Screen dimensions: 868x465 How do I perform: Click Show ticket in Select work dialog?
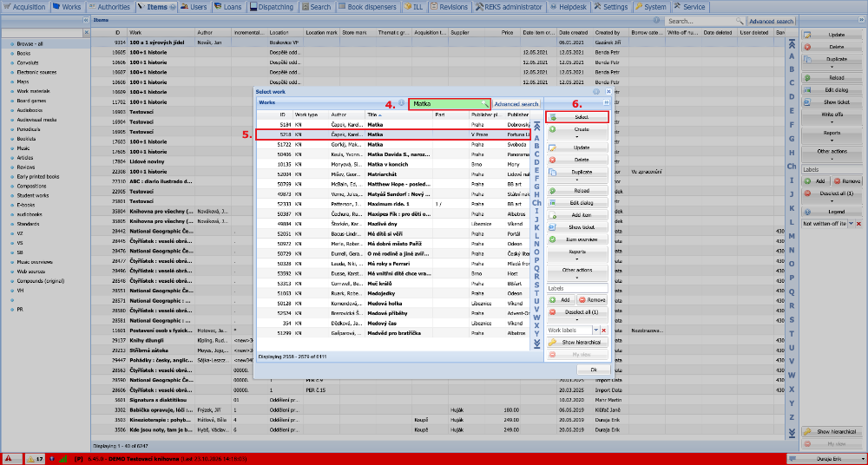pyautogui.click(x=577, y=227)
